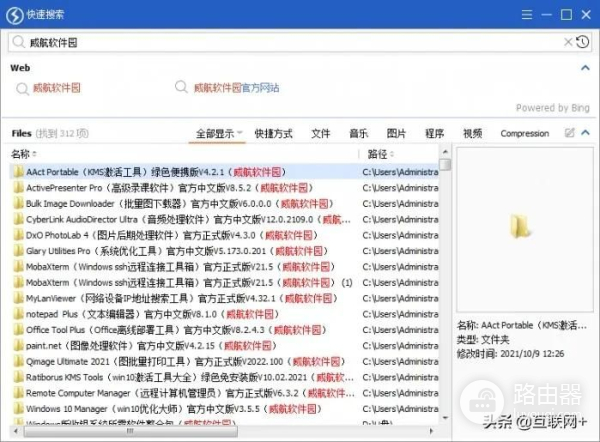Select the Compression filter tab
600x442 pixels.
tap(525, 134)
